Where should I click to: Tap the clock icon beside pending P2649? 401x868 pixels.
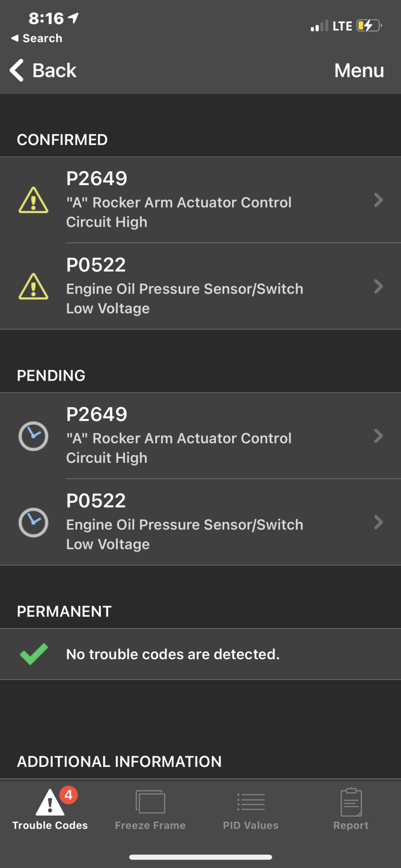(x=34, y=436)
